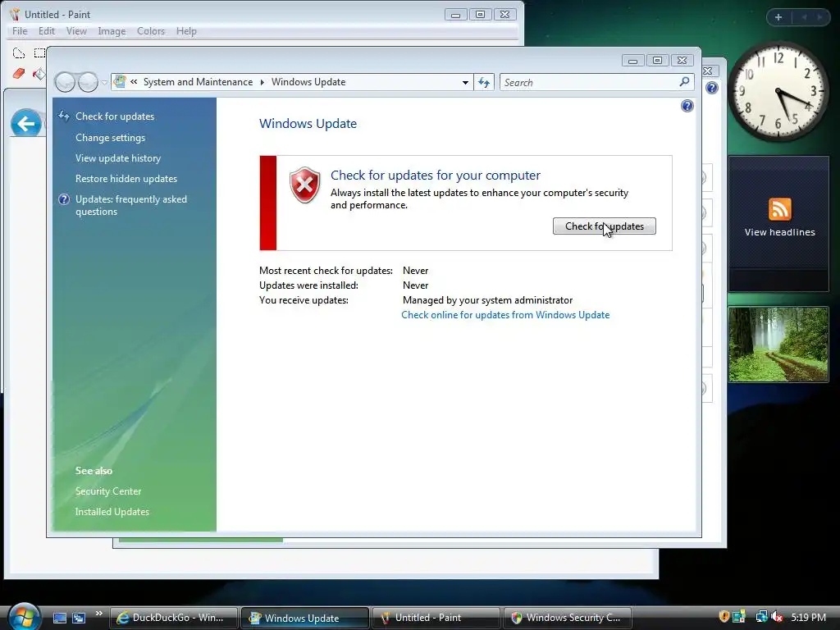Switch to DuckDuckGo Internet Explorer taskbar button
840x630 pixels.
point(175,618)
